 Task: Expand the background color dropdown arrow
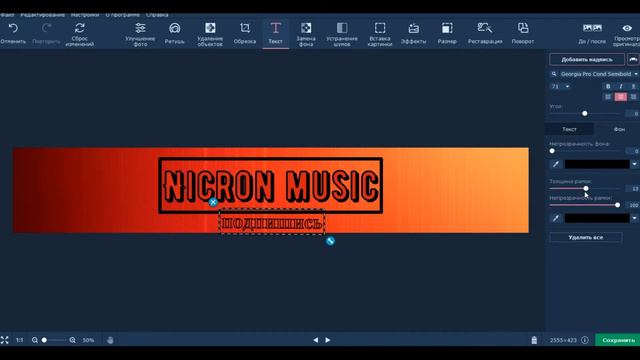pos(634,164)
